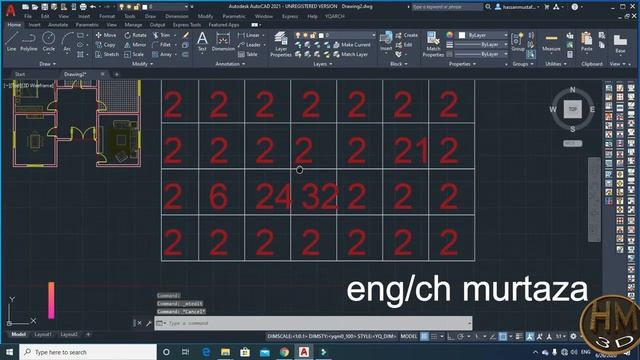Open the ByLayer object color dropdown

(x=505, y=36)
